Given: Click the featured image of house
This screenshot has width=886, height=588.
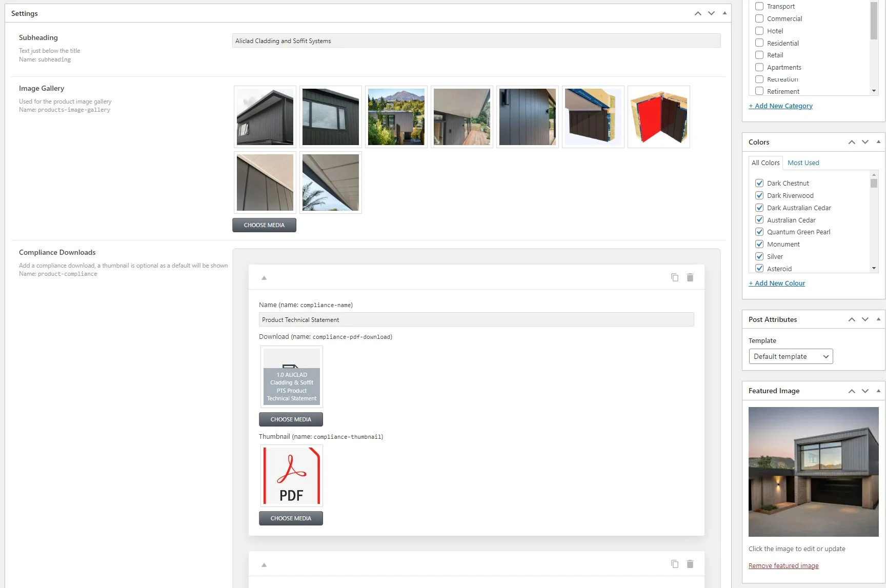Looking at the screenshot, I should 813,472.
